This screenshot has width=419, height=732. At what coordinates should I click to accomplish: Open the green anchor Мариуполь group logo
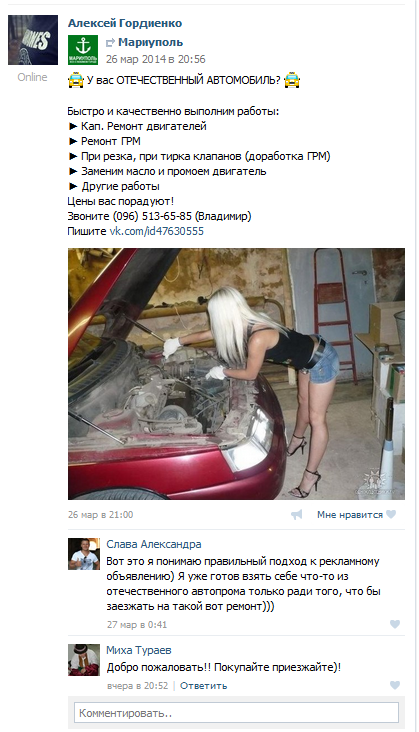click(83, 50)
